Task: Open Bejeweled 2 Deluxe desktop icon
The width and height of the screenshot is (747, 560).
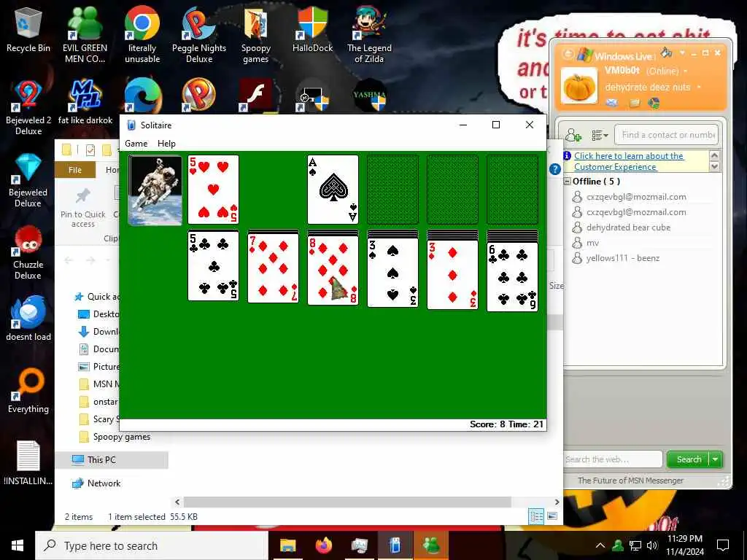Action: point(28,108)
